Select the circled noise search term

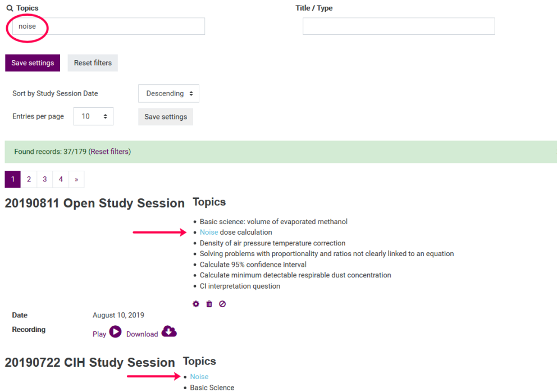27,26
